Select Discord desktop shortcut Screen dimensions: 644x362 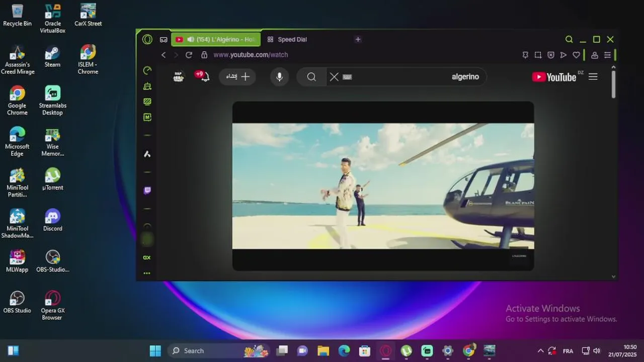coord(52,220)
